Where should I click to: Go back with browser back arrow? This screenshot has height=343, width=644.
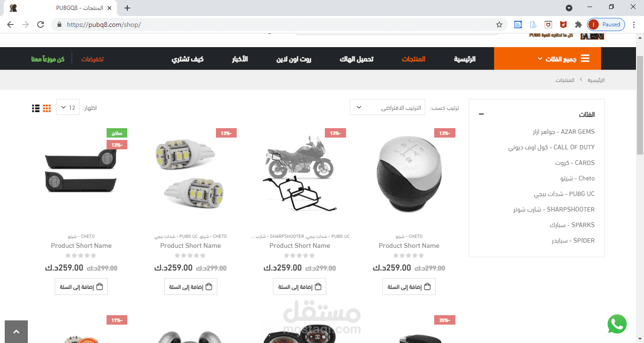10,24
